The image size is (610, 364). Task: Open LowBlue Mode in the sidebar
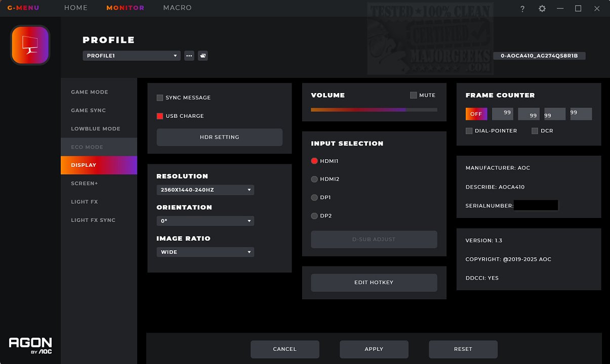[99, 128]
